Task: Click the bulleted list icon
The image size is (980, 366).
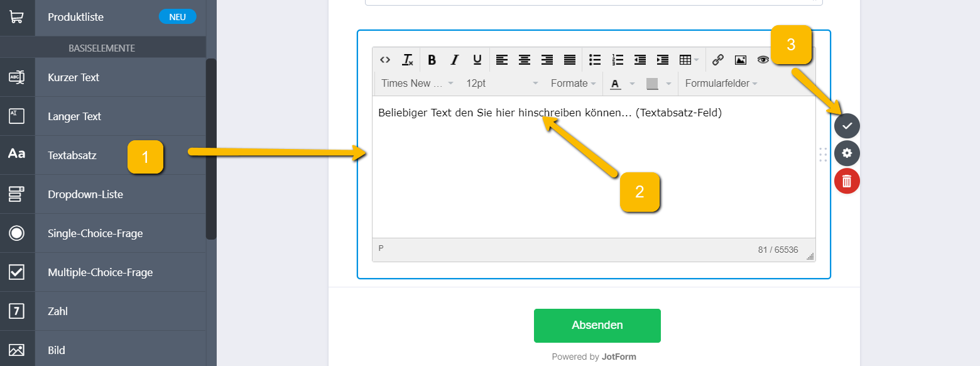Action: click(594, 60)
